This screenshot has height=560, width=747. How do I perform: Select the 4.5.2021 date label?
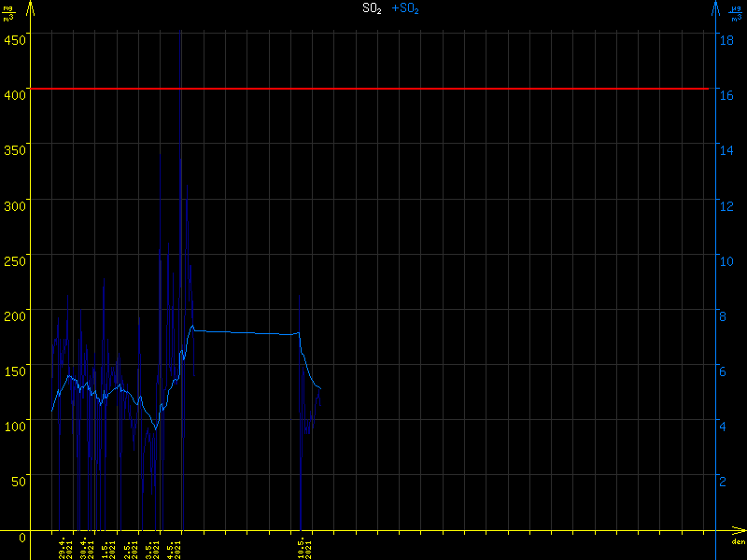(174, 547)
